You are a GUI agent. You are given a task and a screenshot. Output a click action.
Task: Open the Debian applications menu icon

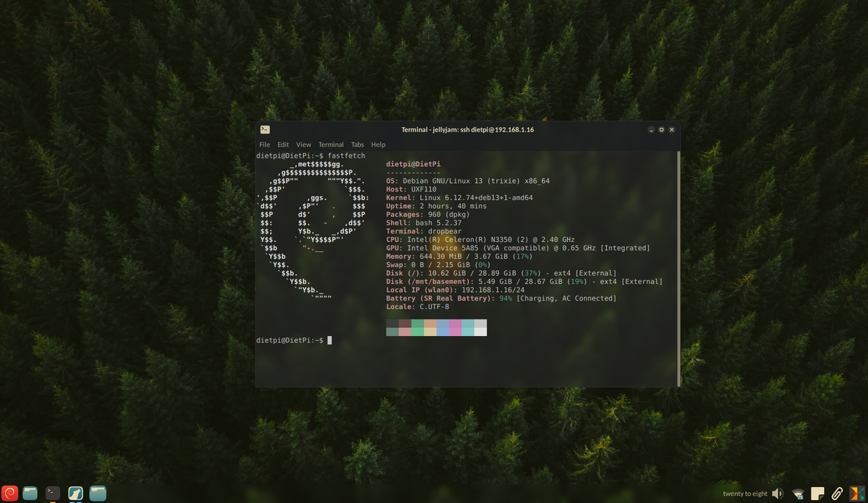pyautogui.click(x=9, y=493)
